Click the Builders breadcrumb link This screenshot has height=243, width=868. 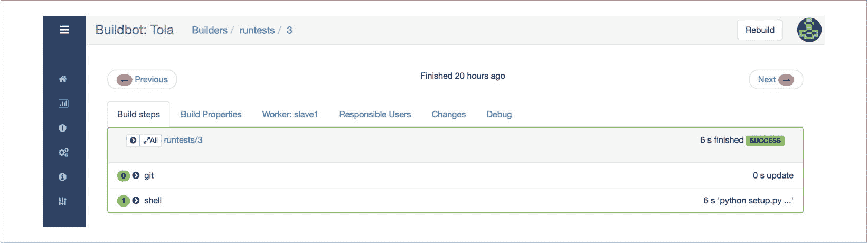[x=209, y=30]
